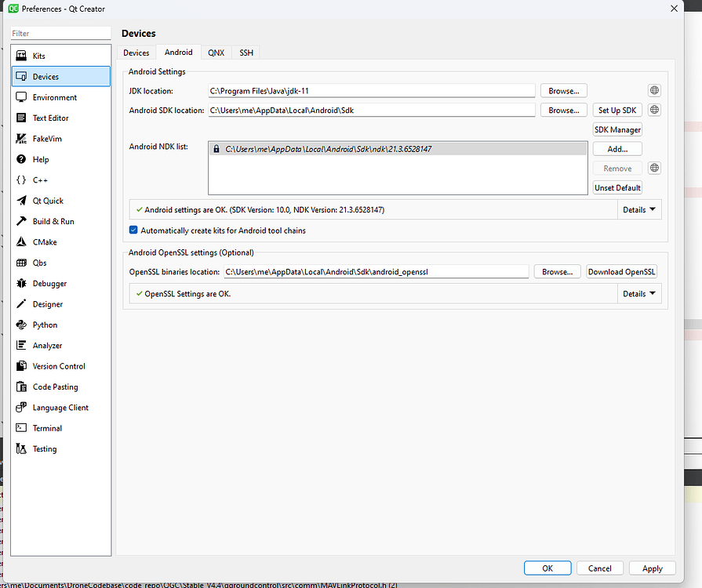702x588 pixels.
Task: Click the preferences Filter field
Action: pos(59,33)
